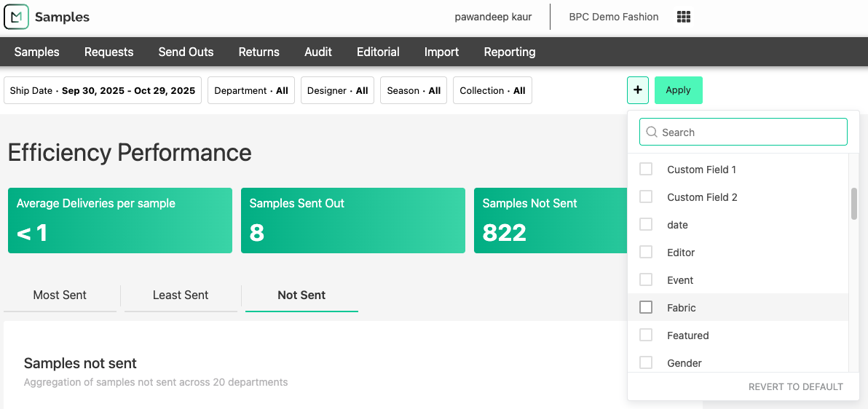Switch to the Most Sent tab
868x409 pixels.
60,295
